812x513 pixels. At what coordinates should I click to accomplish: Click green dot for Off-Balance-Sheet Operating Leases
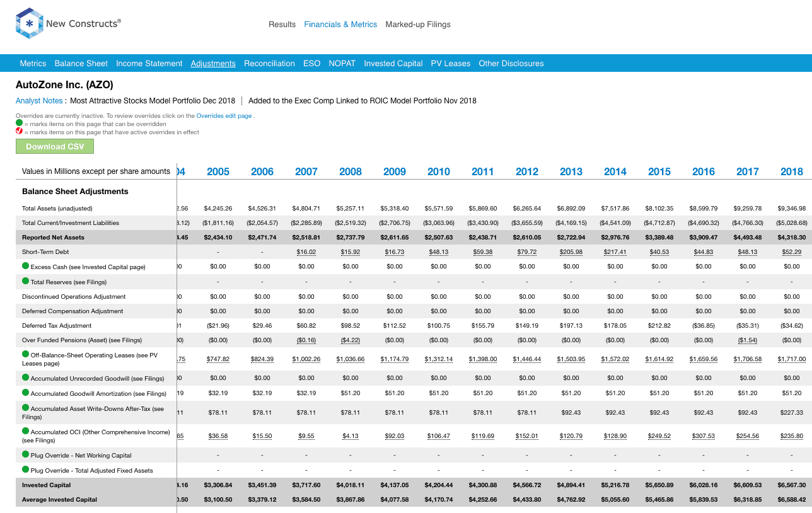[25, 355]
